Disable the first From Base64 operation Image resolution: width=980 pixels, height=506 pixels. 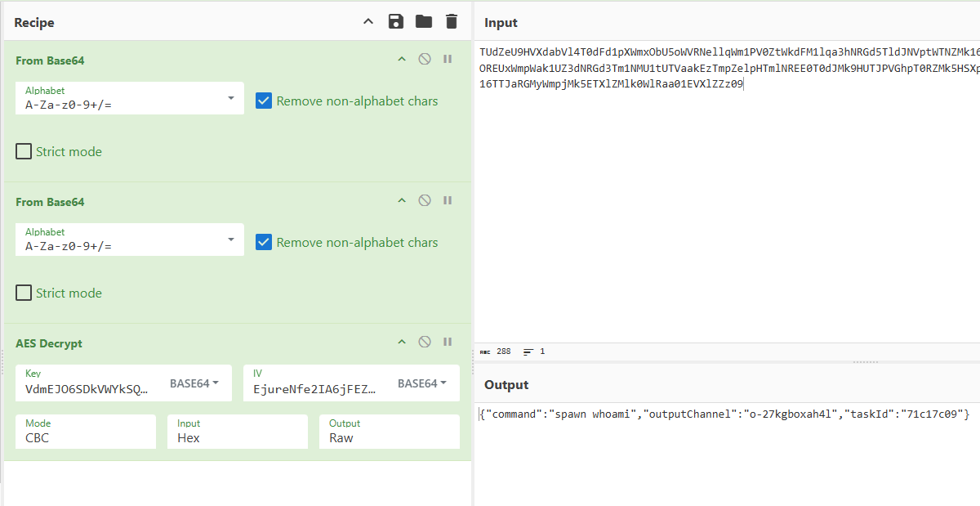425,60
